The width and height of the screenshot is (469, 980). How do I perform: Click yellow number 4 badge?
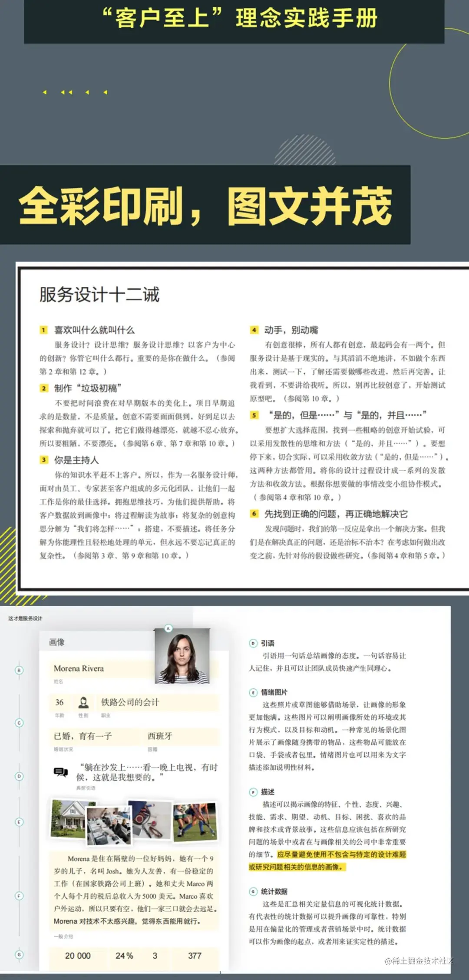click(254, 330)
